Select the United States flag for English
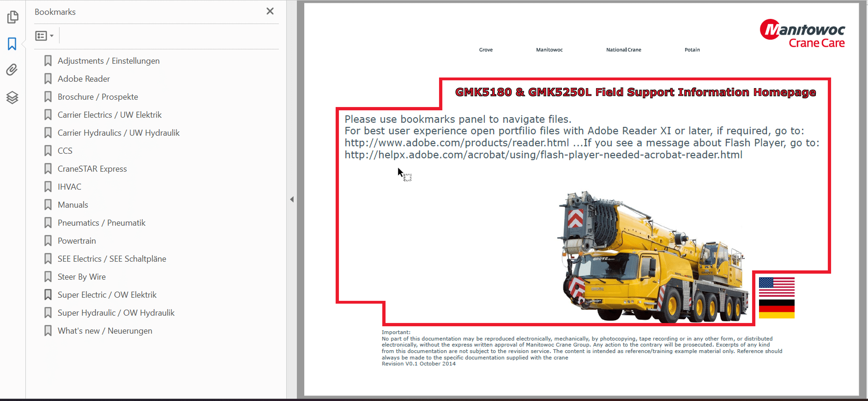This screenshot has height=401, width=868. [777, 287]
